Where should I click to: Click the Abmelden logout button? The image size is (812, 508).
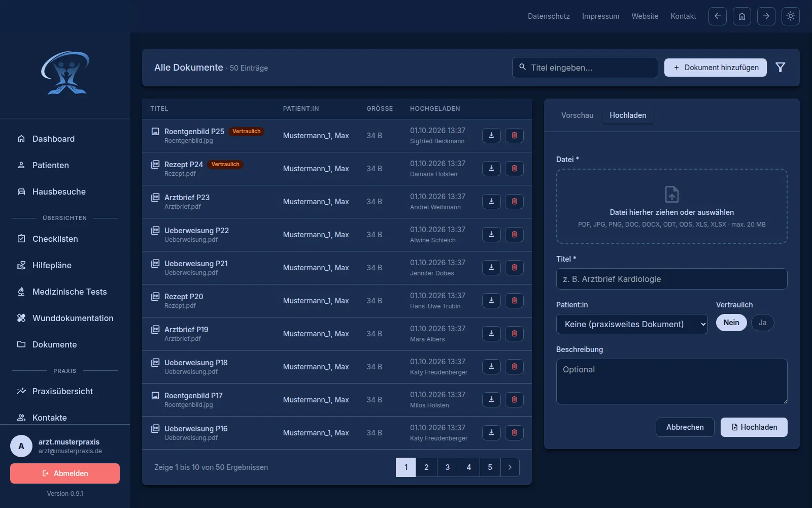click(x=65, y=473)
